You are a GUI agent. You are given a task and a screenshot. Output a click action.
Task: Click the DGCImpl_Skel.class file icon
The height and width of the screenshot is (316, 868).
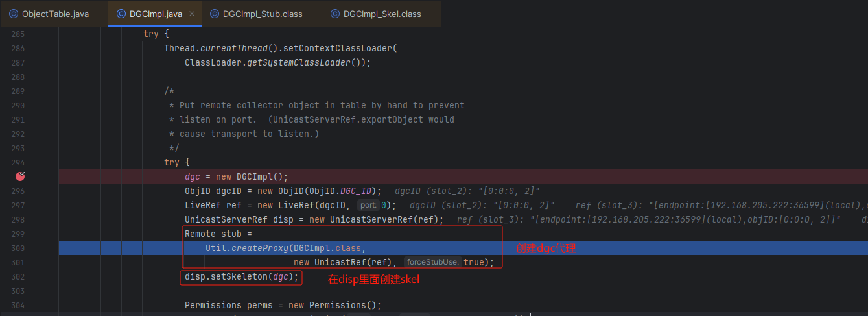tap(335, 14)
